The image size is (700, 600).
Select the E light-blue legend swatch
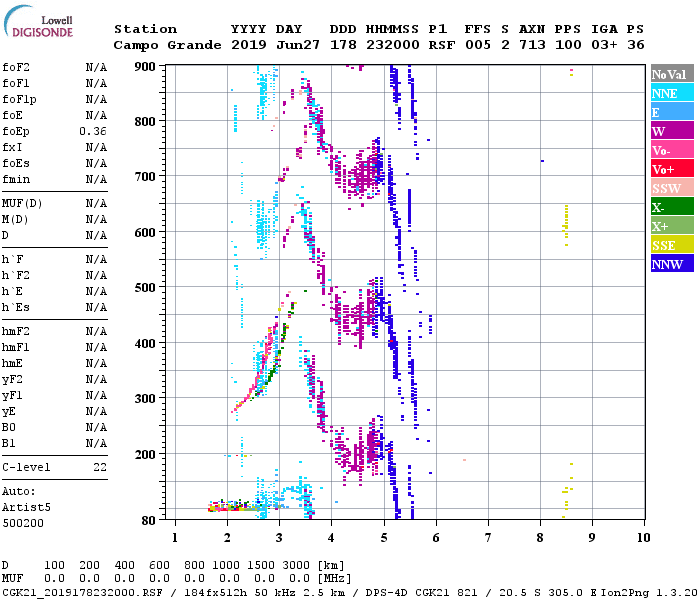point(672,112)
